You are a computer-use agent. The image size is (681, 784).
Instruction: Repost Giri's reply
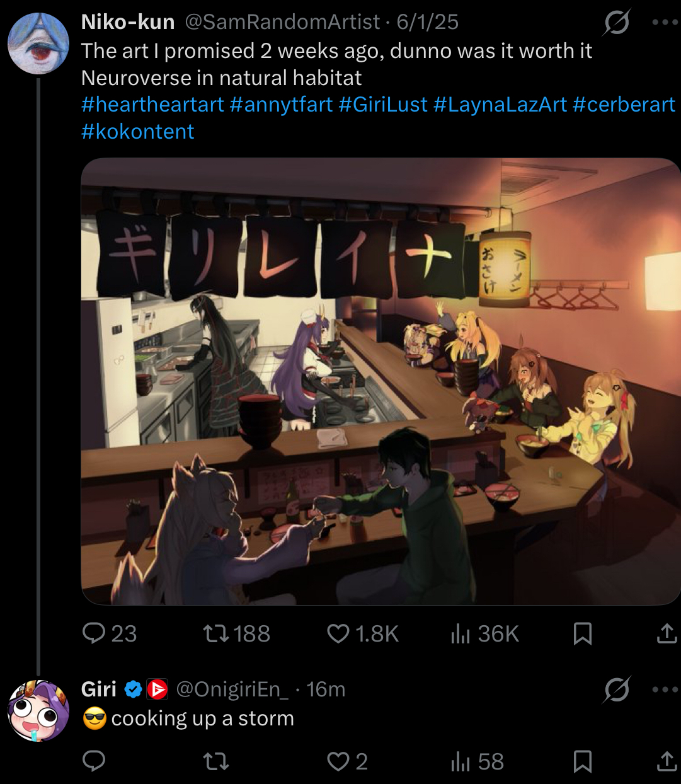click(217, 761)
